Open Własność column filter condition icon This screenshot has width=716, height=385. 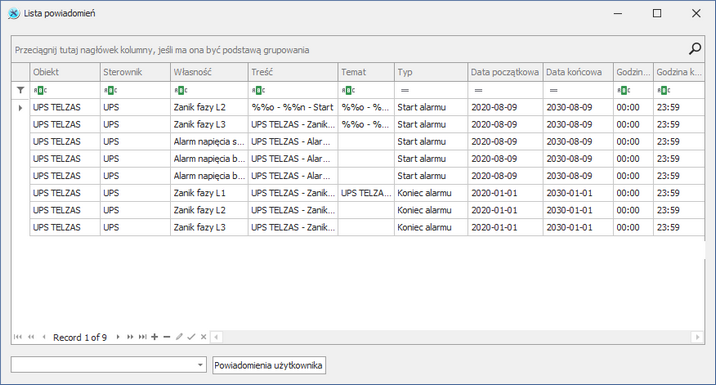(x=181, y=90)
